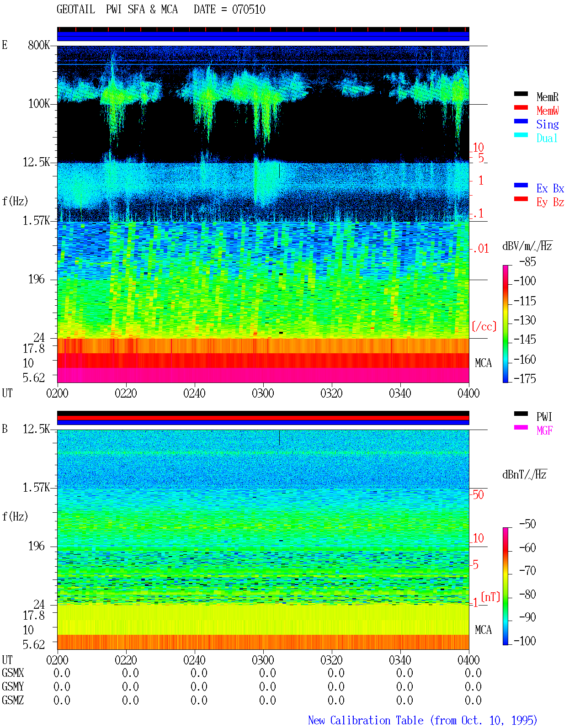Click the magenta 5.62 Hz MCA band in E panel
The image size is (585, 728).
[263, 375]
